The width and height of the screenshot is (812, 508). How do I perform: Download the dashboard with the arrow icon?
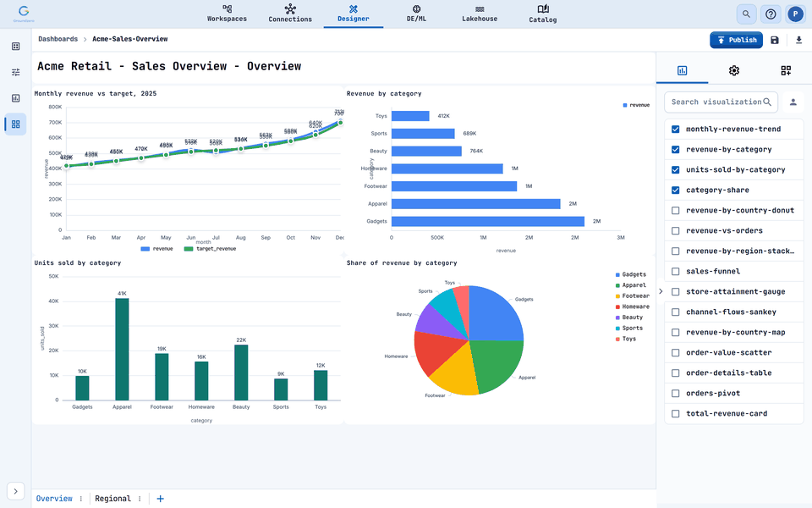798,40
